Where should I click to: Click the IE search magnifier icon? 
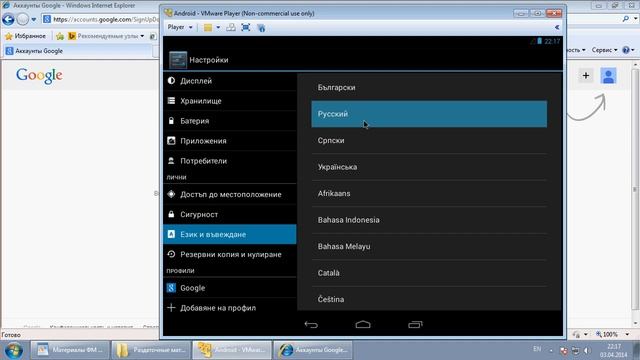[x=626, y=19]
